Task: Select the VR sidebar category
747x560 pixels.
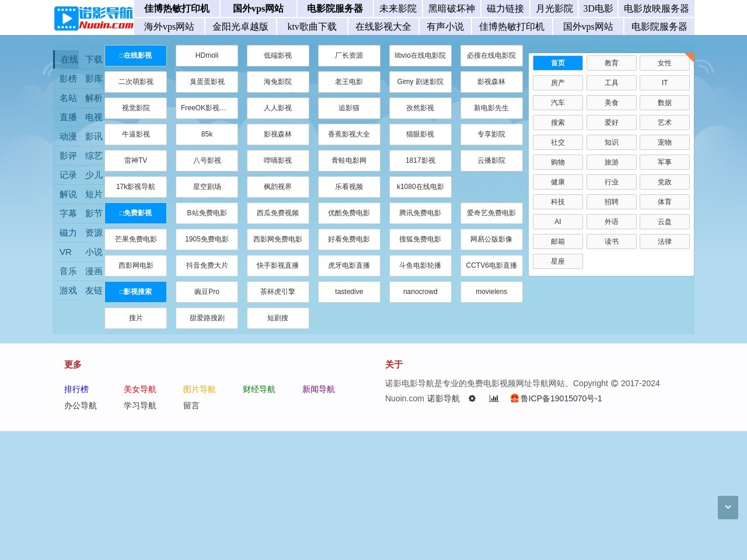Action: (x=65, y=252)
